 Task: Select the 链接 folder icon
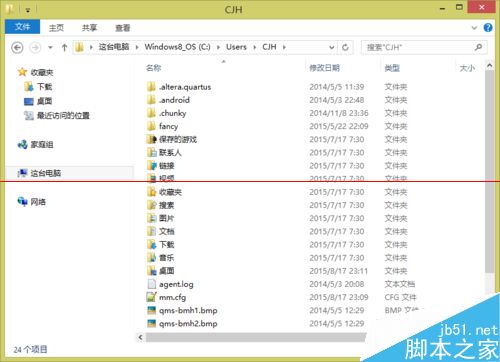pos(151,166)
